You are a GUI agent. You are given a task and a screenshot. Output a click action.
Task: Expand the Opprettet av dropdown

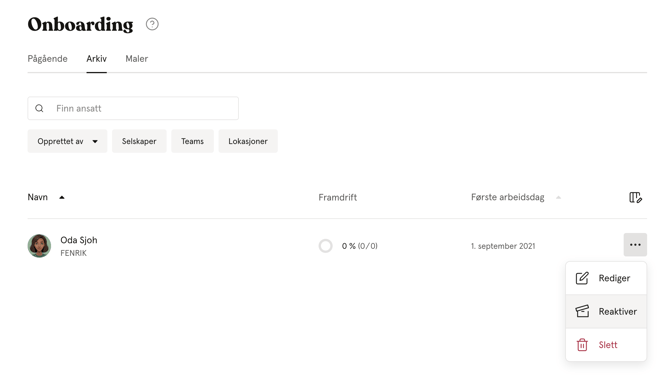pos(67,141)
